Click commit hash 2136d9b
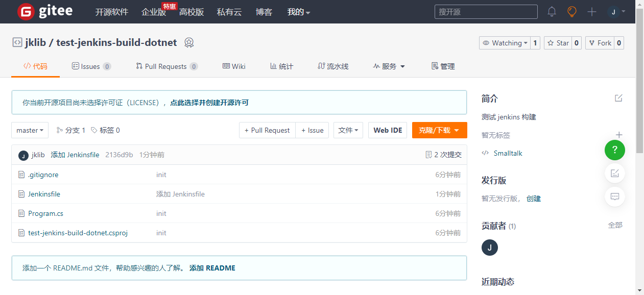Viewport: 644px width, 295px height. [x=119, y=155]
